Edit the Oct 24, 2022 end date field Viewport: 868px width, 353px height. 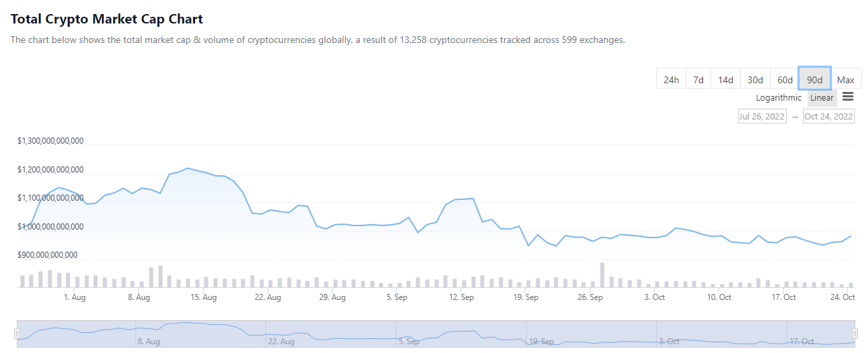(828, 116)
